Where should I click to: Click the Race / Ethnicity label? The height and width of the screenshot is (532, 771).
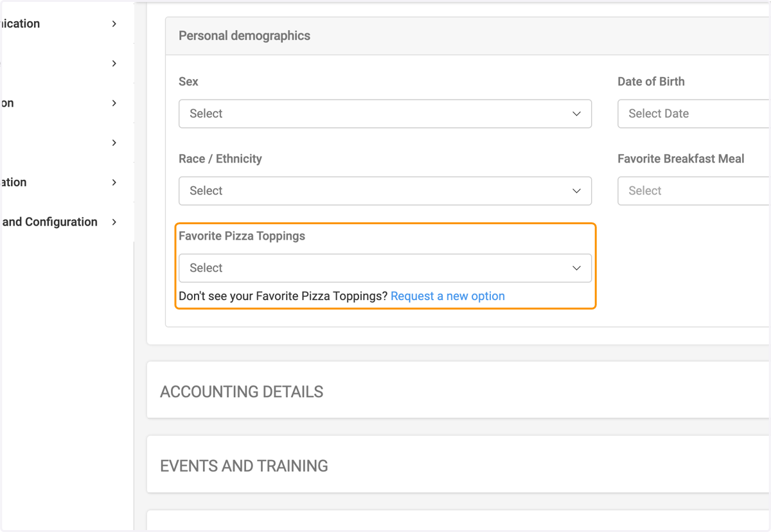tap(220, 159)
